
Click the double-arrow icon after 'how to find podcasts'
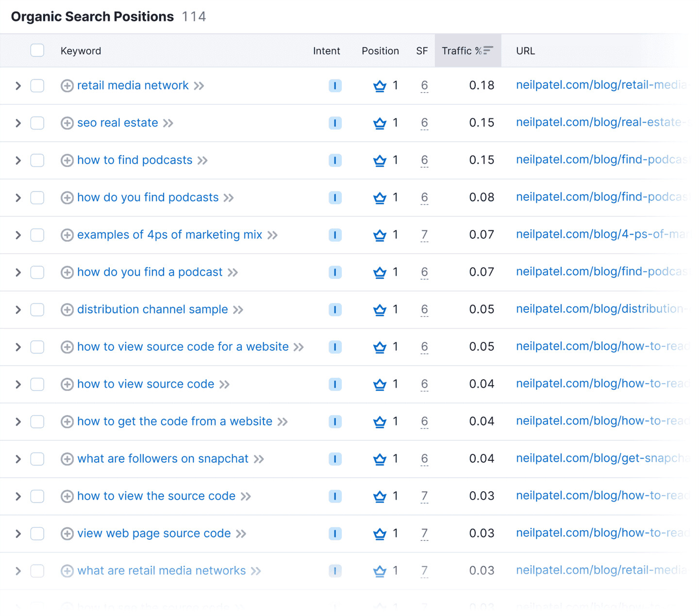click(203, 161)
